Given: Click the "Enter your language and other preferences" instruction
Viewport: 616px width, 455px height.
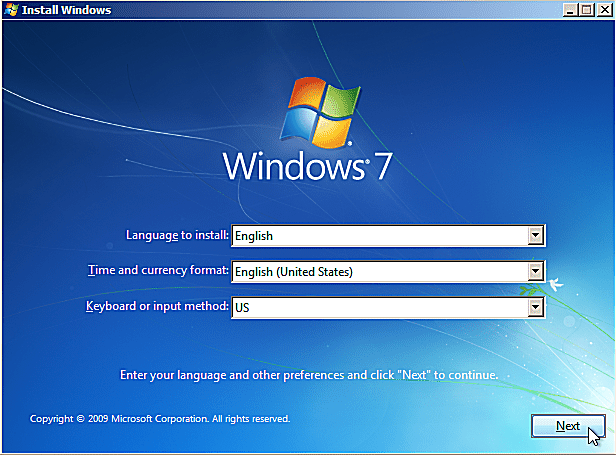Looking at the screenshot, I should click(x=309, y=375).
